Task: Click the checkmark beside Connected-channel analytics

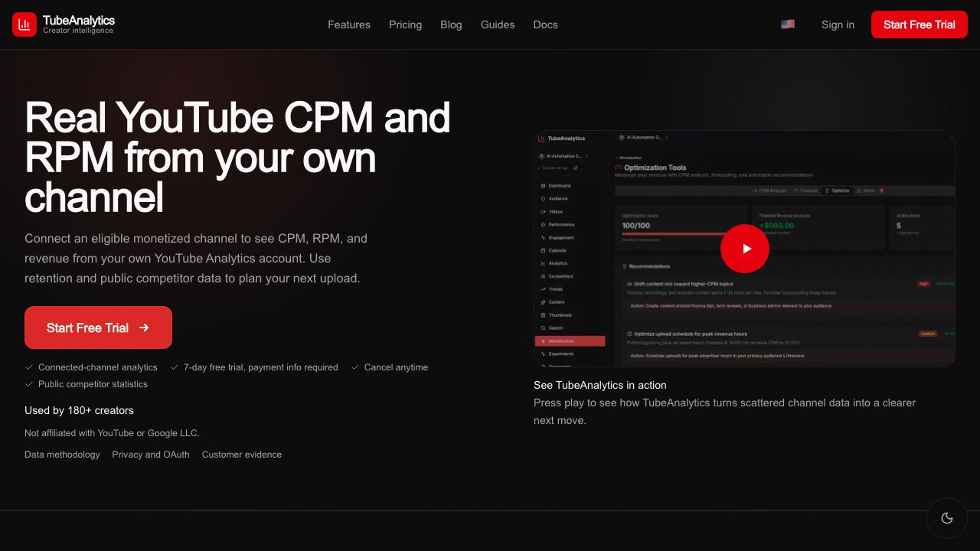Action: coord(29,367)
